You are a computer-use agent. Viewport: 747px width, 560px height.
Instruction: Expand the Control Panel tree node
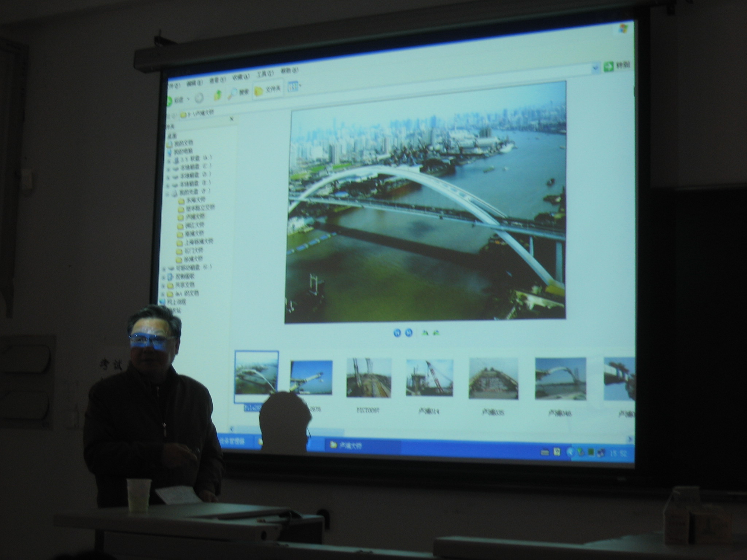pyautogui.click(x=164, y=277)
